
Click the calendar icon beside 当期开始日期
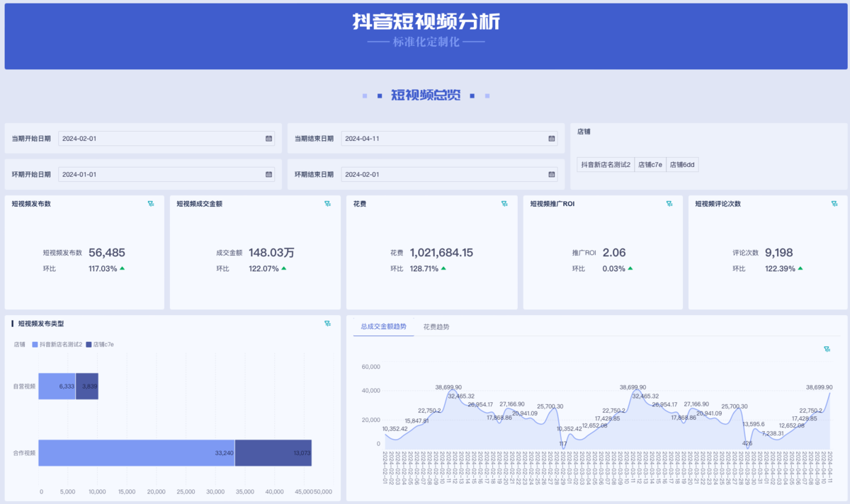[268, 139]
